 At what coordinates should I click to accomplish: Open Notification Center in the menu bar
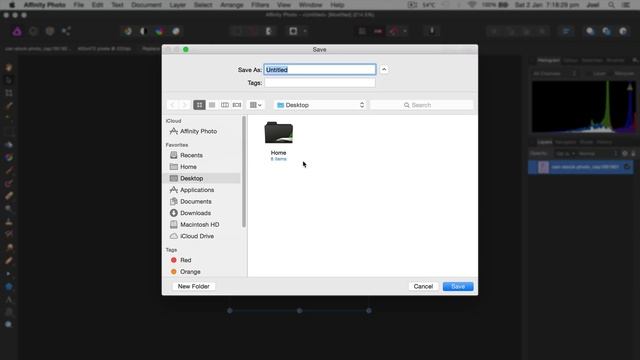pyautogui.click(x=626, y=5)
